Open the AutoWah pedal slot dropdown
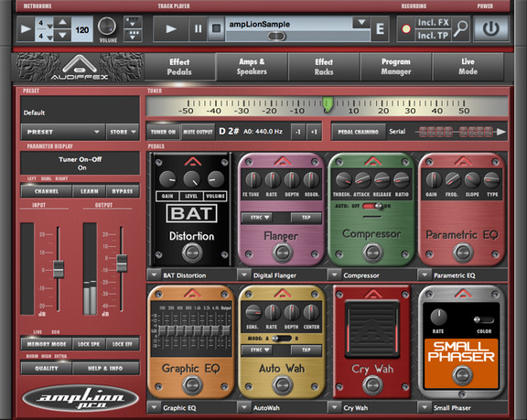Viewport: 527px width, 420px height. click(x=244, y=407)
